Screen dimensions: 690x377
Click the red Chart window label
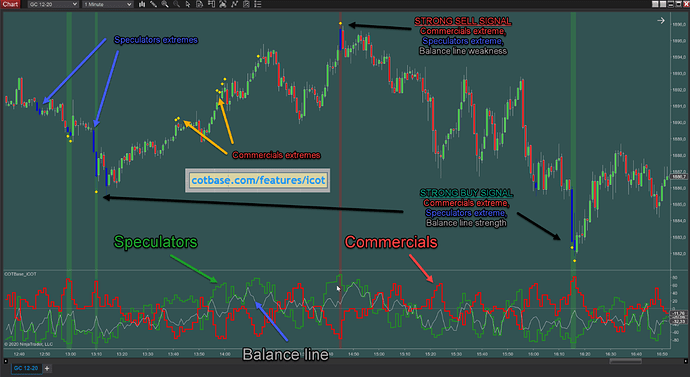[10, 4]
